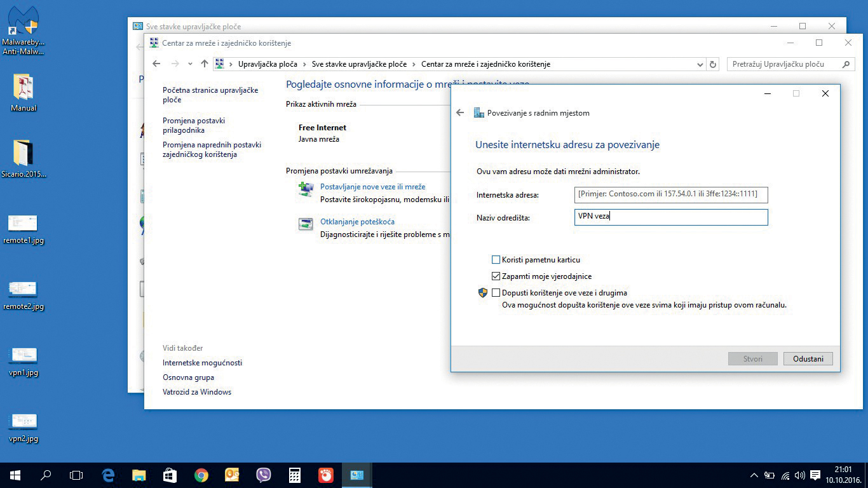
Task: Open the Manual PDF desktop icon
Action: point(24,89)
